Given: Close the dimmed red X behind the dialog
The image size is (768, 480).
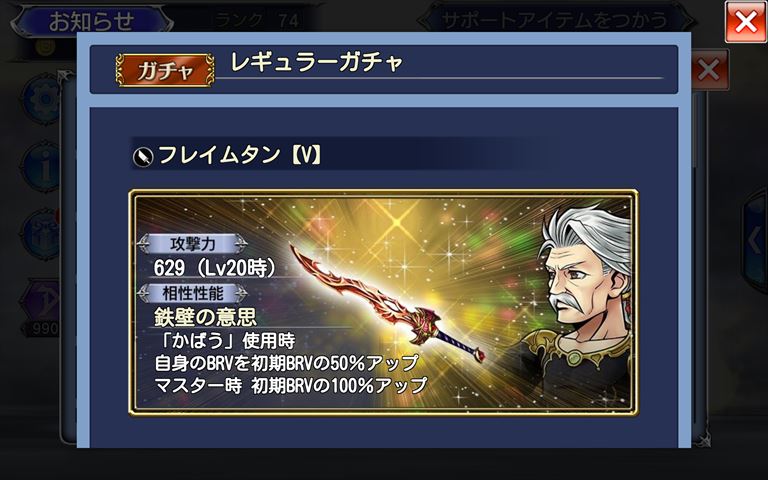Looking at the screenshot, I should (x=709, y=70).
